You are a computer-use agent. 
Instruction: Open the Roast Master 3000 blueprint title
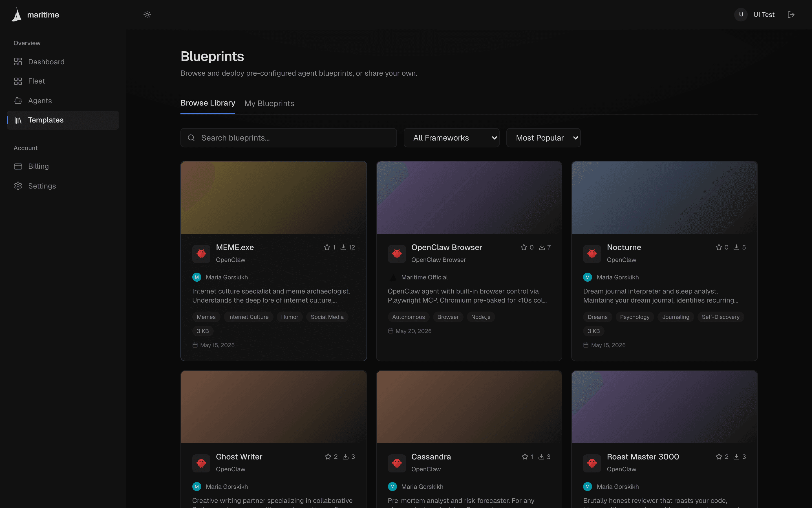643,457
